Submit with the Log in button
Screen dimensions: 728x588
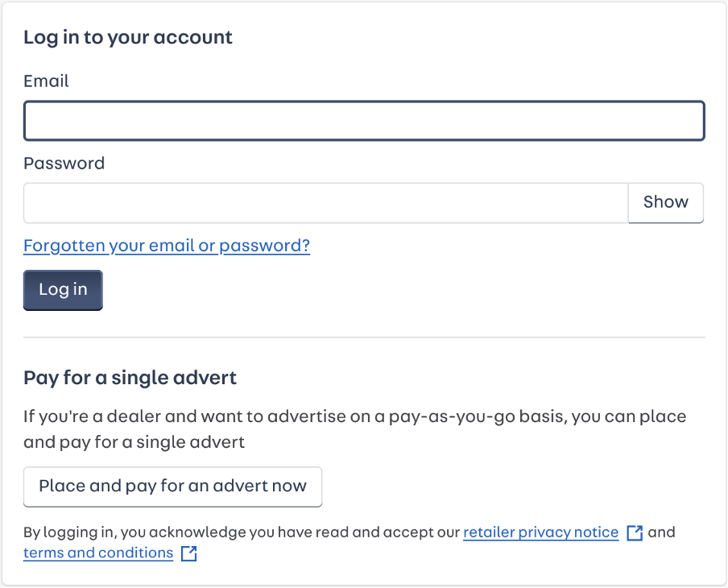pyautogui.click(x=63, y=290)
